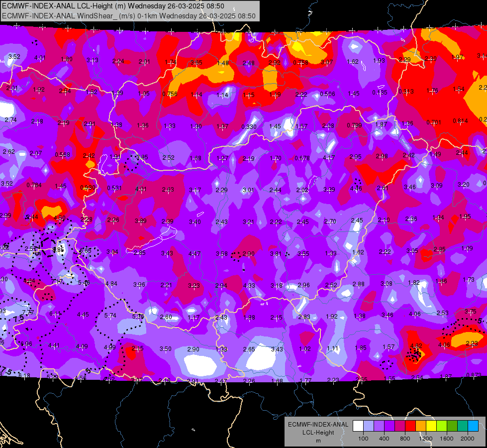This screenshot has height=448, width=487.
Task: Pick the sky-blue swatch at legend end
Action: pyautogui.click(x=473, y=426)
